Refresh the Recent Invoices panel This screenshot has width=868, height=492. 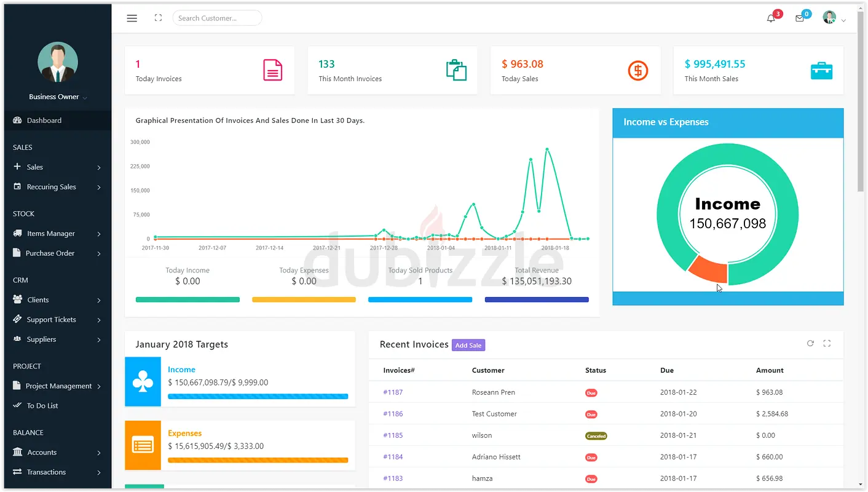pos(810,344)
